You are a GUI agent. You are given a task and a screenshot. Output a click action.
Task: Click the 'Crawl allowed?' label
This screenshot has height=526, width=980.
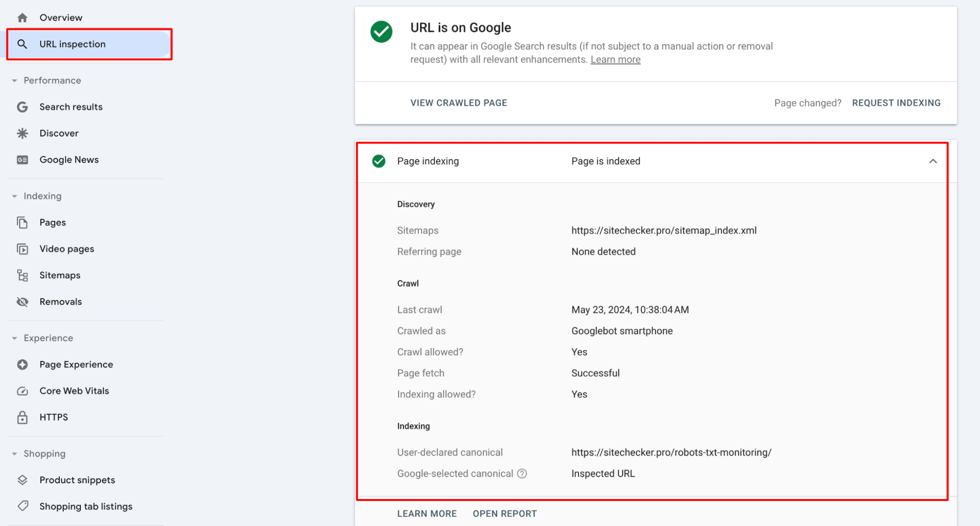430,352
